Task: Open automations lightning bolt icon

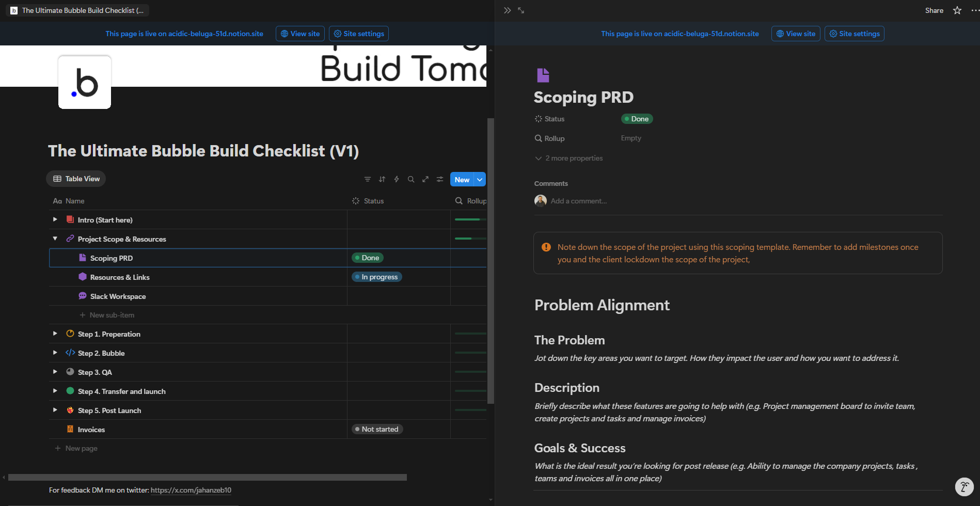Action: click(x=397, y=179)
